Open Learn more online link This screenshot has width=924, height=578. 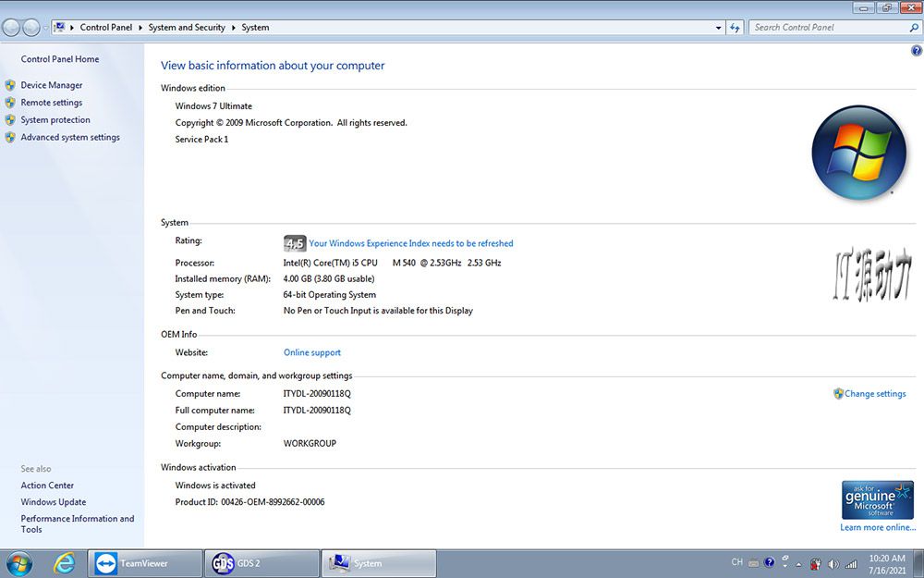coord(878,527)
